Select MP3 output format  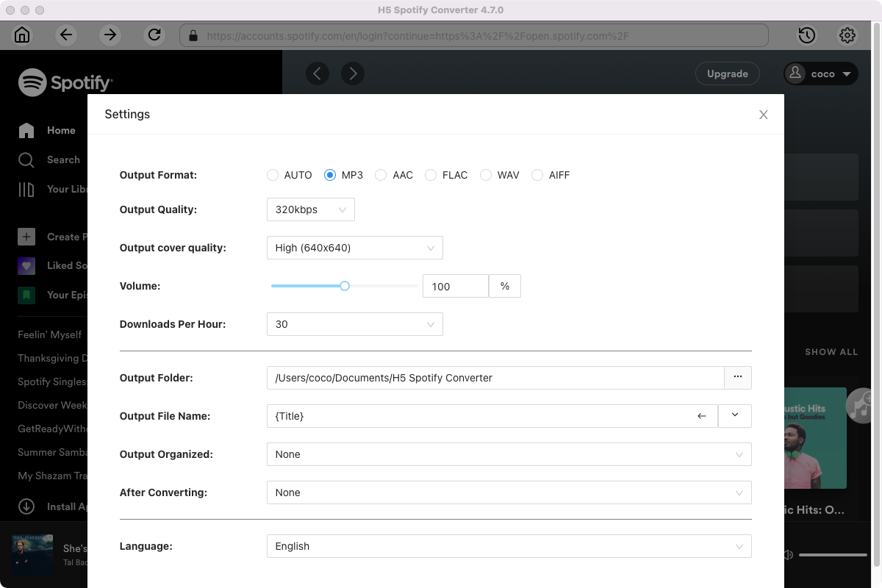tap(330, 175)
